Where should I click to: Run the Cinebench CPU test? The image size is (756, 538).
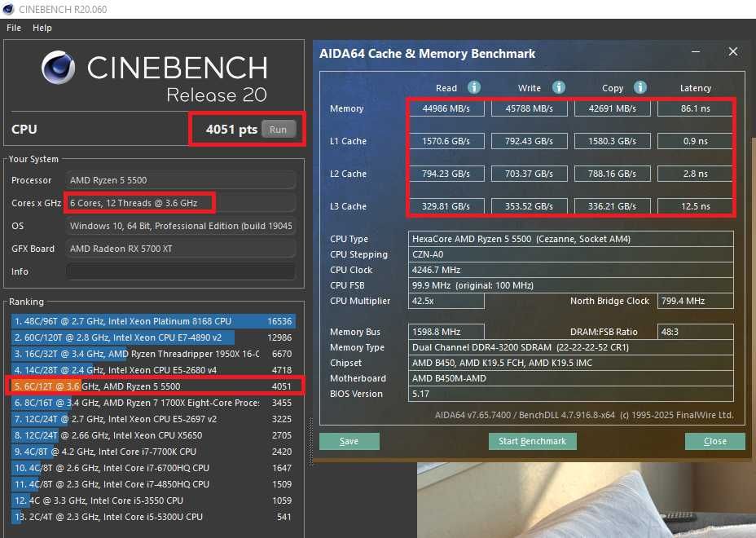(x=278, y=130)
